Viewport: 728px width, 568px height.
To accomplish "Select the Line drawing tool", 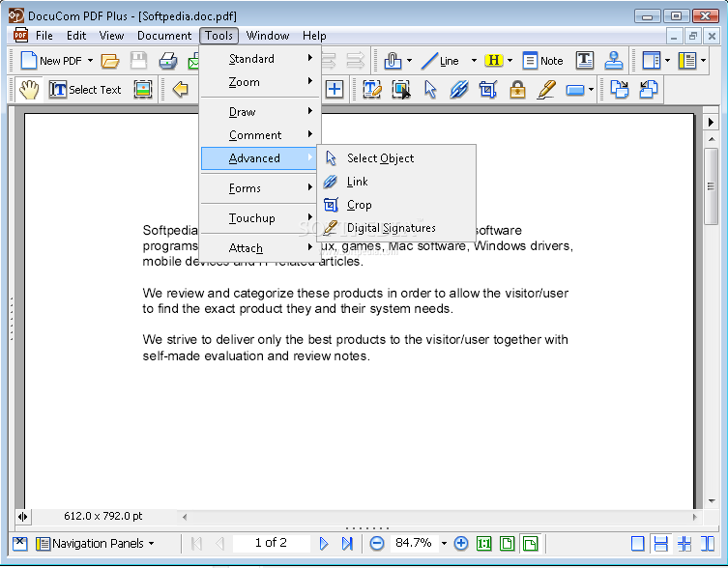I will coord(441,61).
